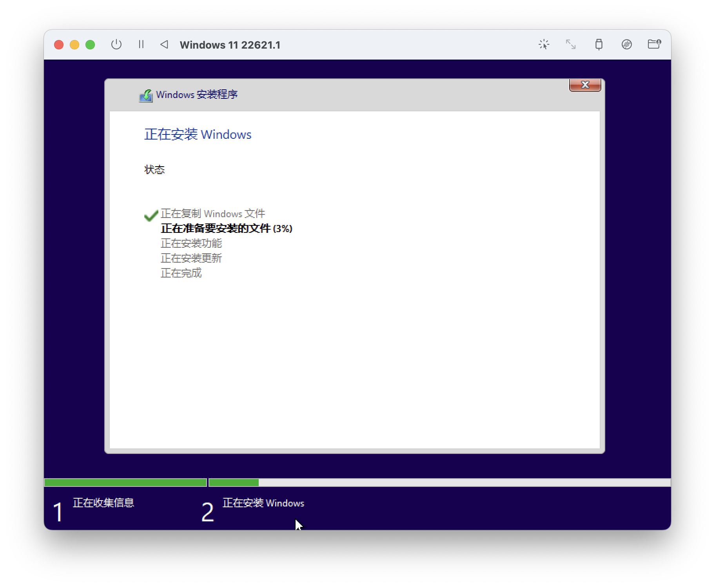The height and width of the screenshot is (588, 715).
Task: Click "正在安装更新" step
Action: [191, 258]
